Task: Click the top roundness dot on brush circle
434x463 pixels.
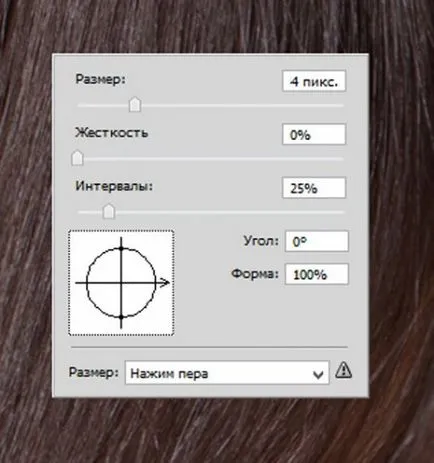Action: pyautogui.click(x=121, y=248)
